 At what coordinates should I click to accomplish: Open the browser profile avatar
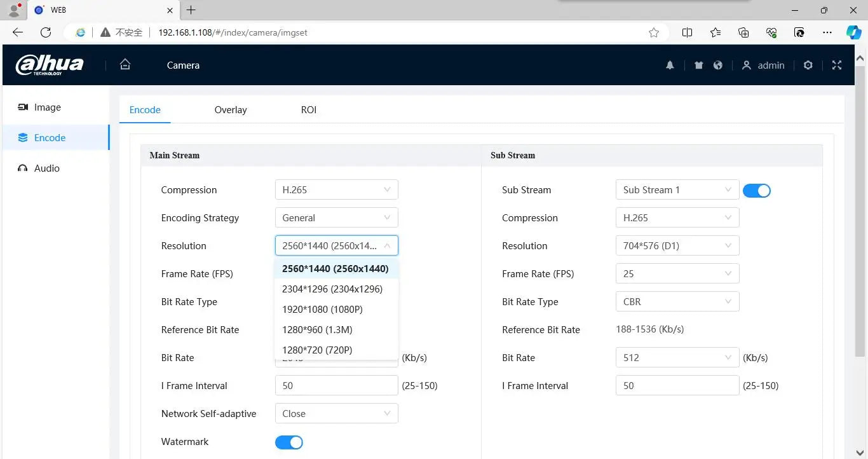point(14,10)
